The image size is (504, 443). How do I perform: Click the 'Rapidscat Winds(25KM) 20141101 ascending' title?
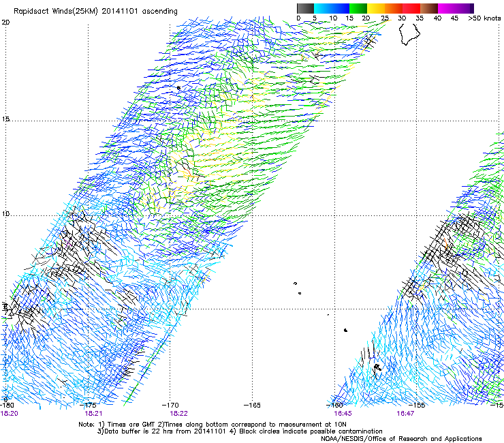click(95, 12)
